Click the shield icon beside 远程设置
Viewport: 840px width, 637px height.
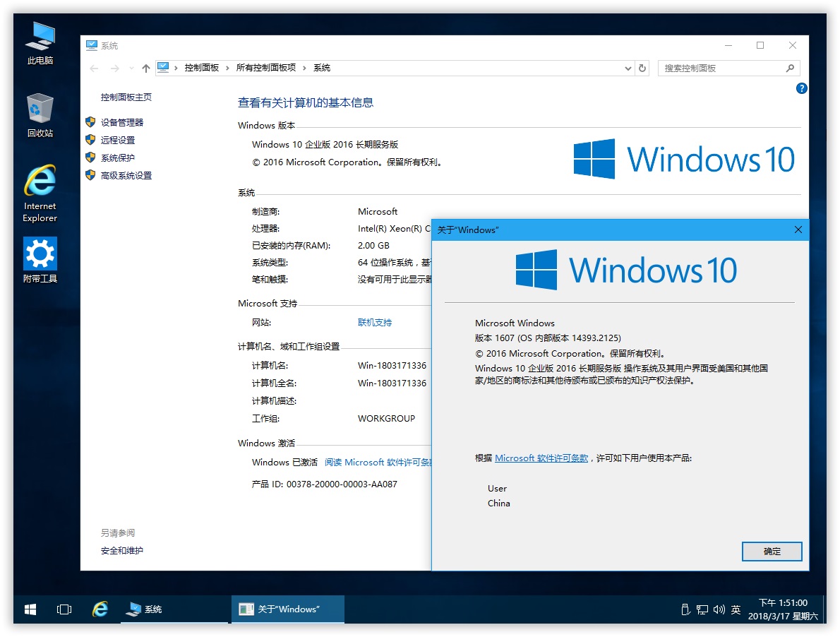tap(90, 140)
